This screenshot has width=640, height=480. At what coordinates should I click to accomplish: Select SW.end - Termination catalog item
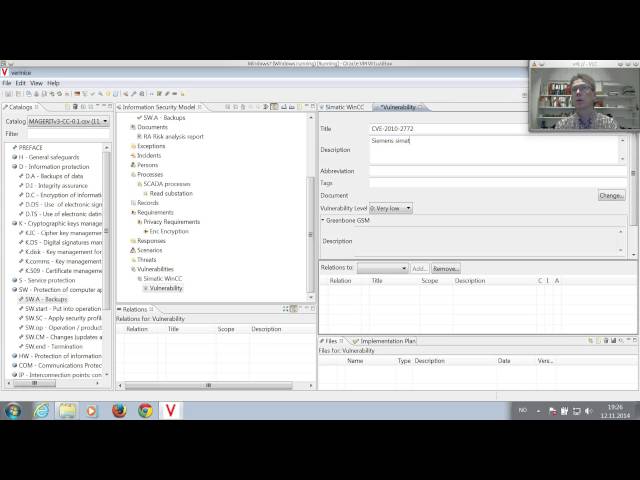[54, 347]
